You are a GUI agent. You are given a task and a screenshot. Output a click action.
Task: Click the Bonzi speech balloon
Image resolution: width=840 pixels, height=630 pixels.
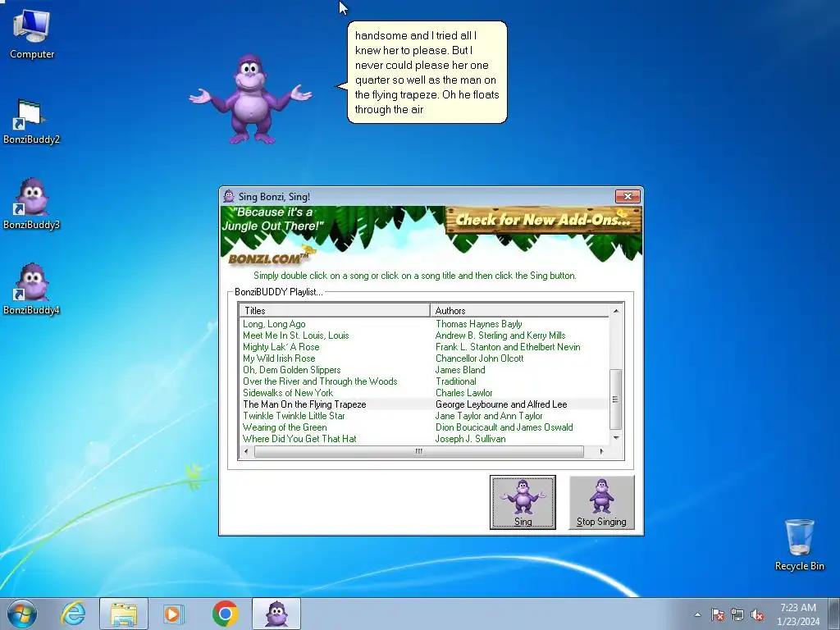[x=427, y=72]
